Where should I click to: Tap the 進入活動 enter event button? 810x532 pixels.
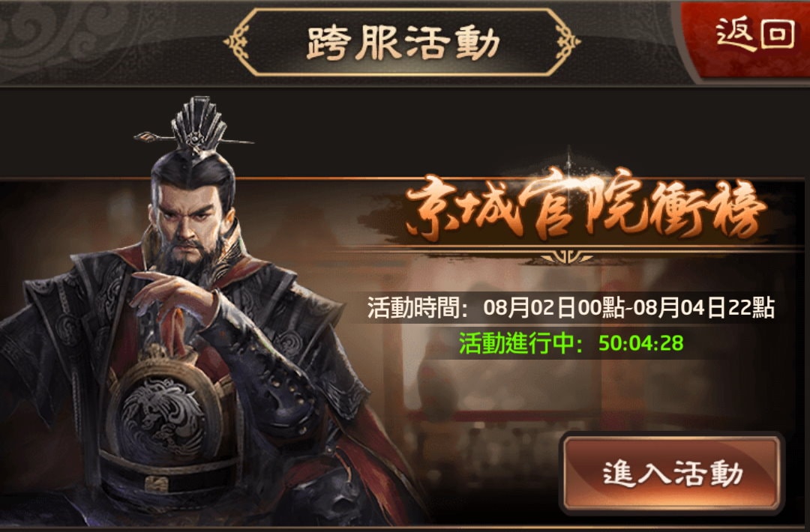tap(672, 473)
